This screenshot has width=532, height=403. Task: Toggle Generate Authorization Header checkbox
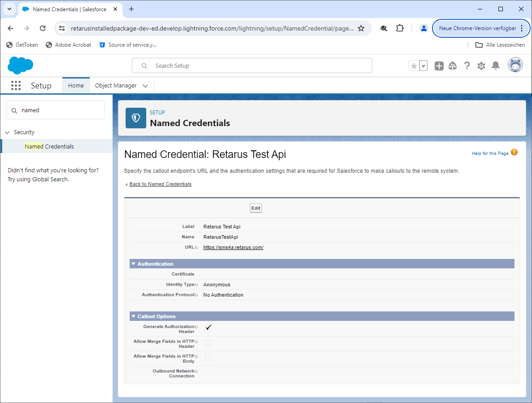pyautogui.click(x=208, y=328)
